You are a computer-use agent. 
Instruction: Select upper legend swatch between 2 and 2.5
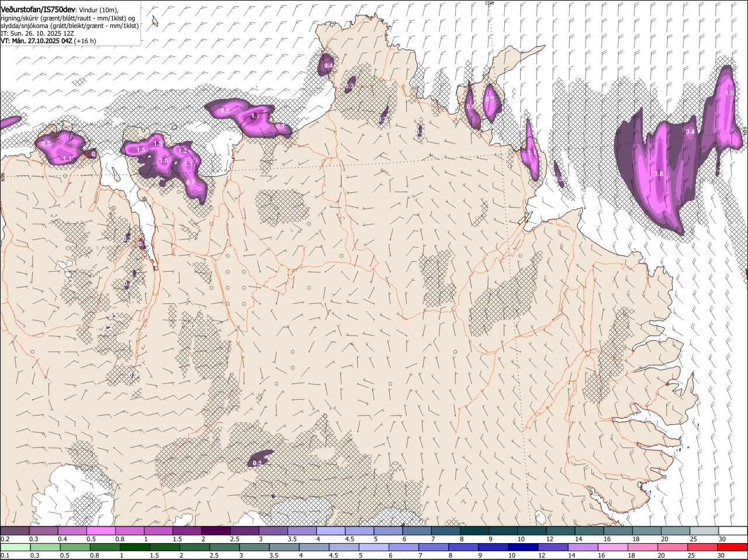tap(216, 531)
